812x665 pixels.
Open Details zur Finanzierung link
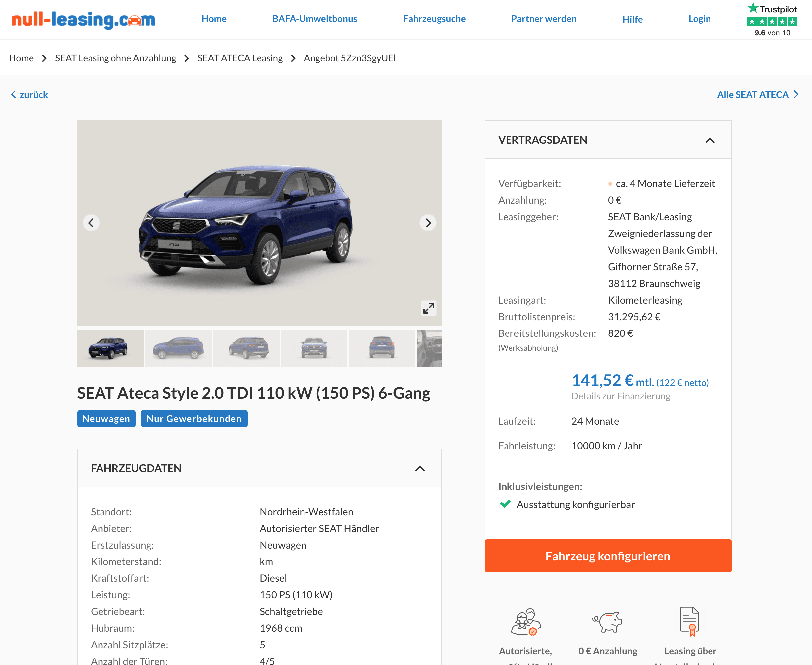click(621, 396)
